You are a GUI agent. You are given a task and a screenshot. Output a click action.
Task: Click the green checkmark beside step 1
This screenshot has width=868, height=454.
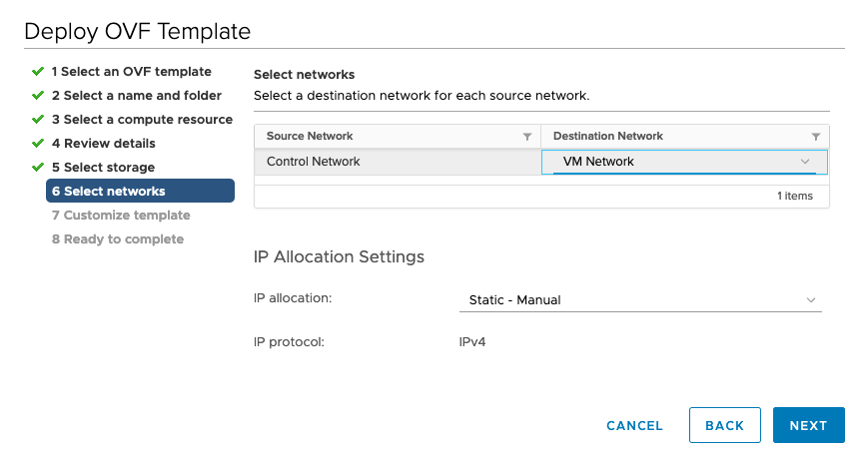click(x=38, y=71)
